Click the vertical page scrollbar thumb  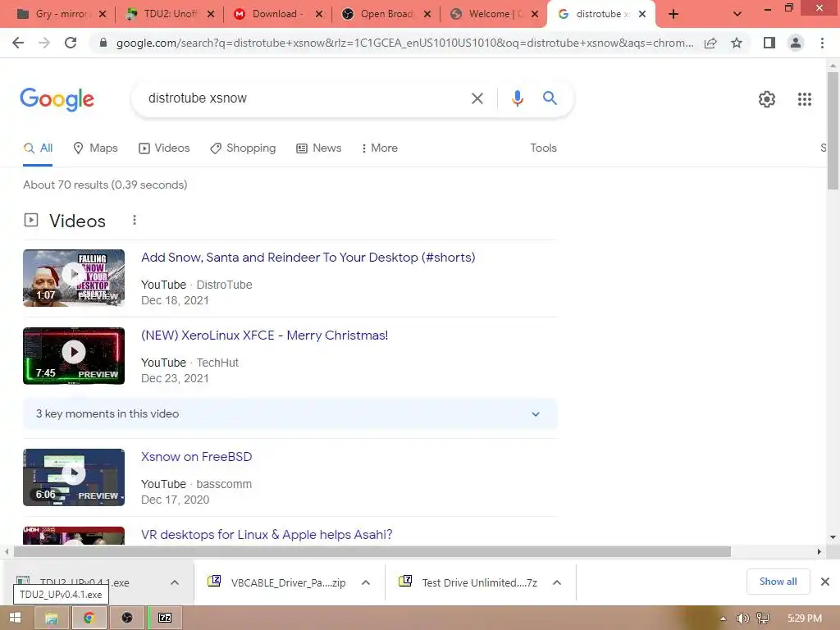[833, 130]
